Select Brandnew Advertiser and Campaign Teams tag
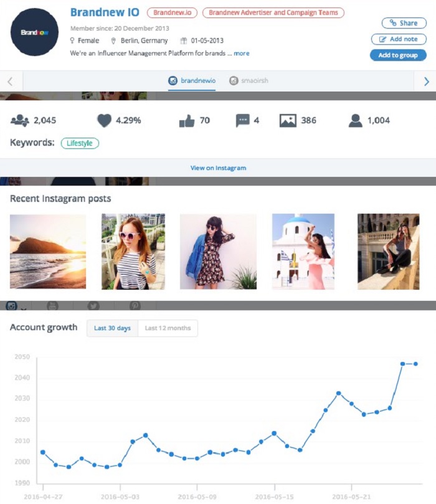The height and width of the screenshot is (504, 436). 273,12
